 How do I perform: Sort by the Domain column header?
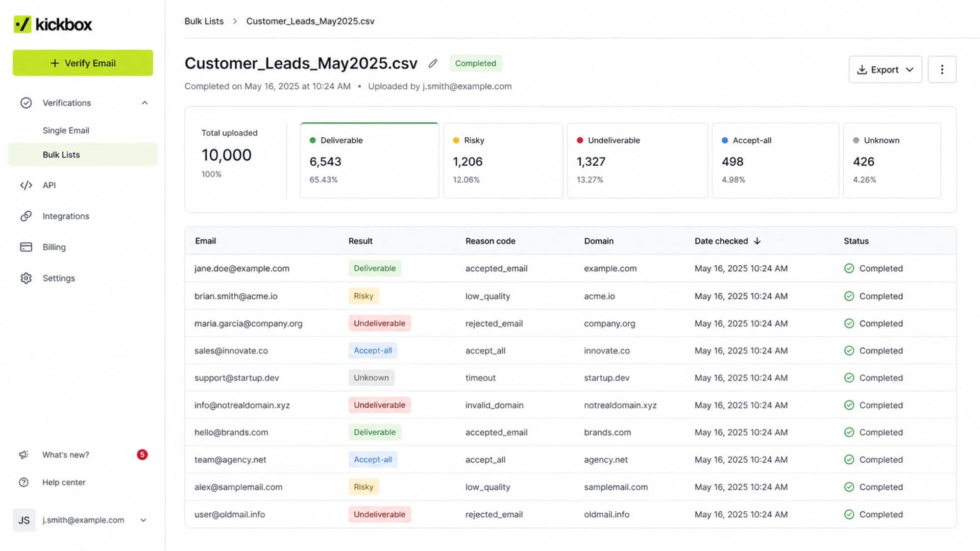coord(599,241)
